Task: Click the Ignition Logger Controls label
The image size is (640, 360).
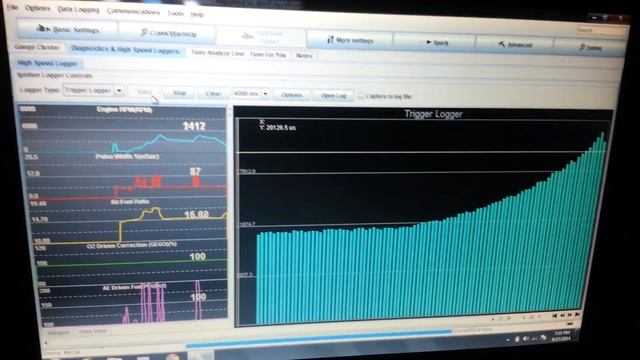Action: 54,76
